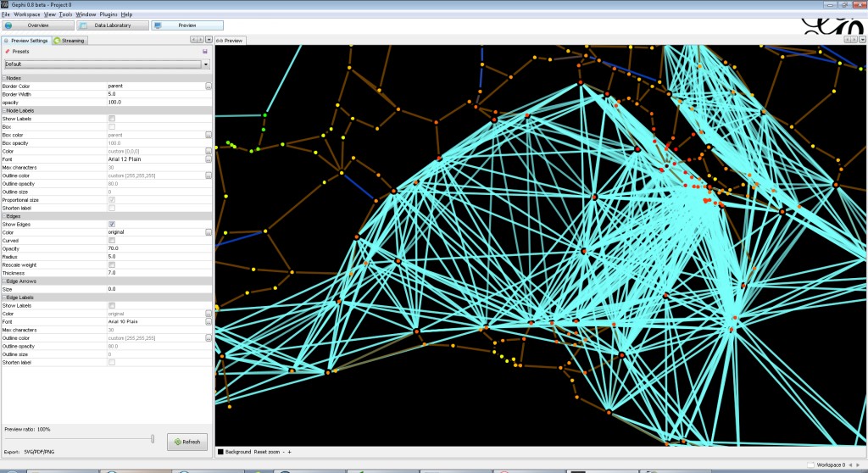The image size is (868, 473).
Task: Collapse the Edge Labels section
Action: tap(4, 298)
